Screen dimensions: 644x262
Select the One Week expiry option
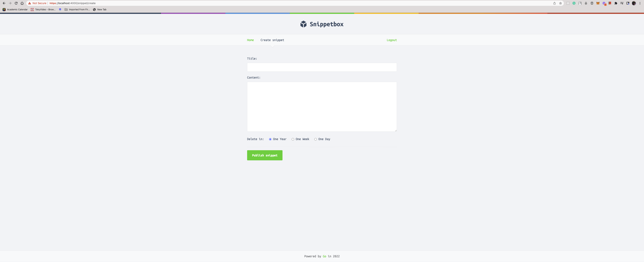293,139
